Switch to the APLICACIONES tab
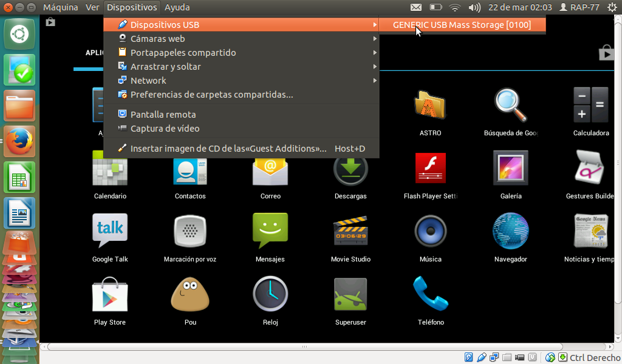 coord(94,52)
